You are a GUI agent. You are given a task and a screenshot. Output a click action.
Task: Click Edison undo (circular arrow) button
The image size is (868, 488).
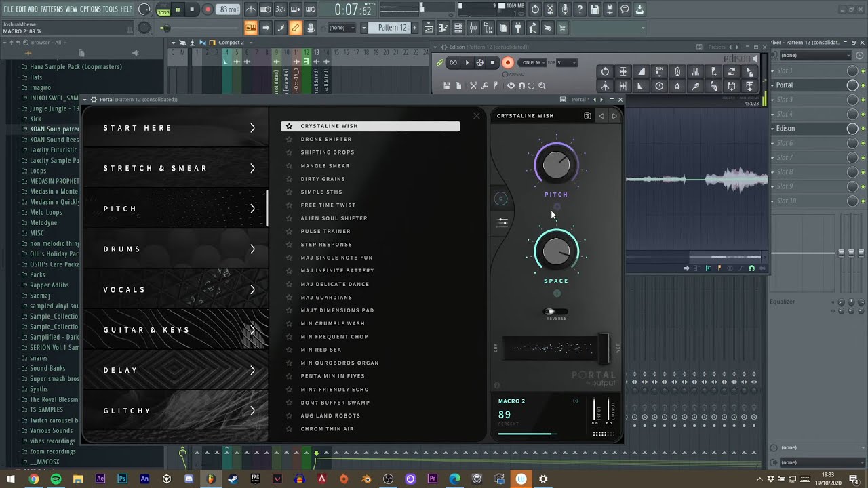click(x=605, y=71)
